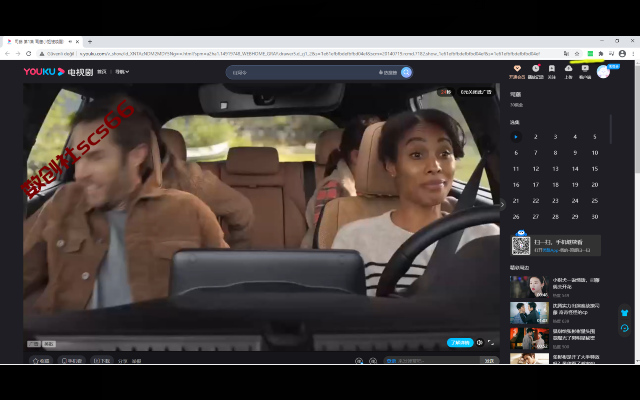Screen dimensions: 640x400
Task: Select episode 2
Action: pos(536,137)
